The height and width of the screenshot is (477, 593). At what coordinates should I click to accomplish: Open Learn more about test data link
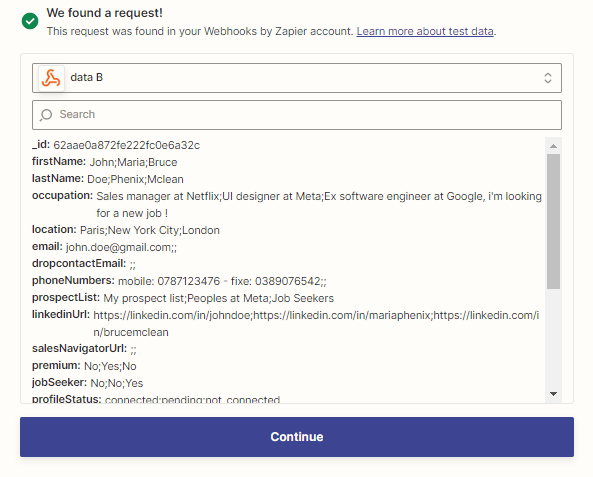(x=425, y=31)
